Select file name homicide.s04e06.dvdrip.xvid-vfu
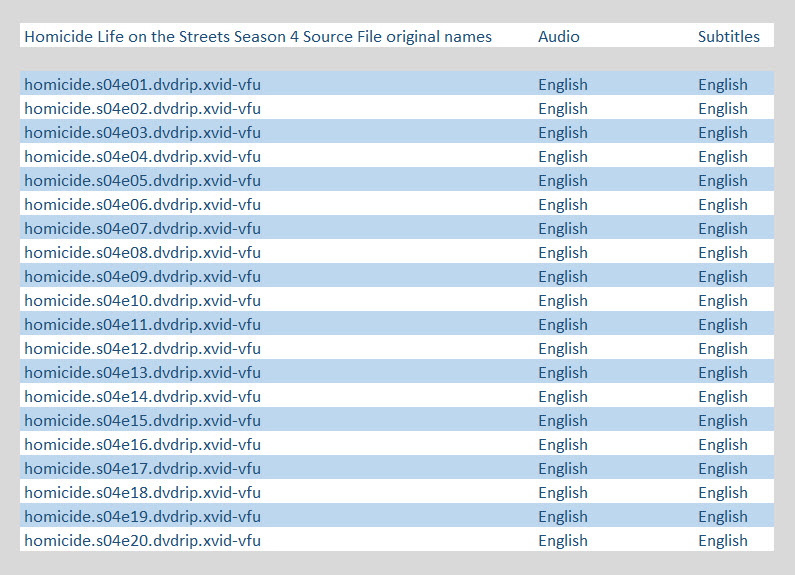 [x=142, y=204]
